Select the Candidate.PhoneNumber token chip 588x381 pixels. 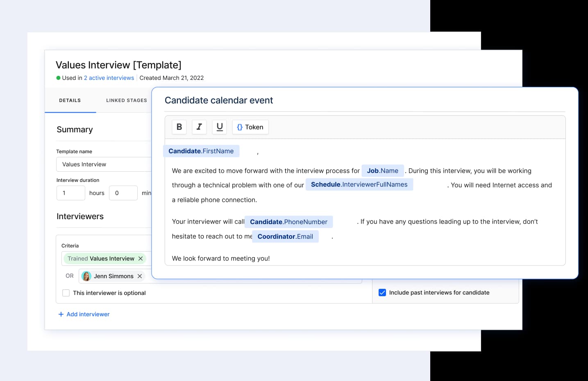[x=288, y=222]
